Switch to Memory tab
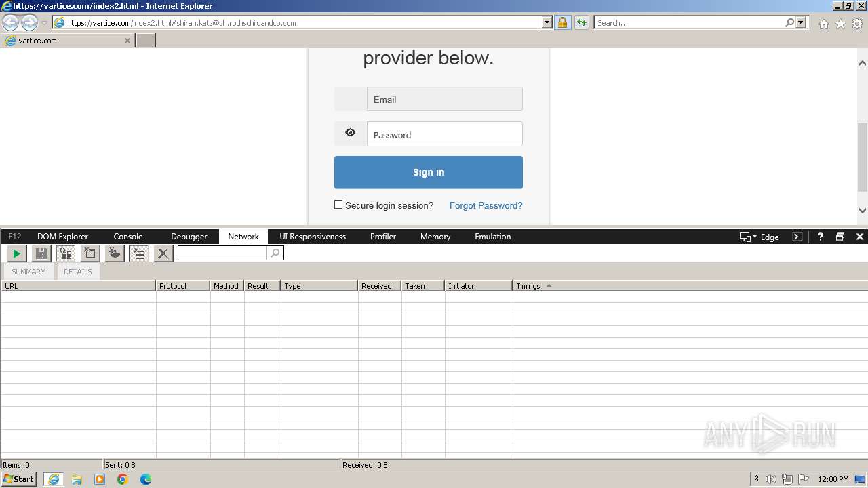The image size is (868, 488). click(435, 237)
